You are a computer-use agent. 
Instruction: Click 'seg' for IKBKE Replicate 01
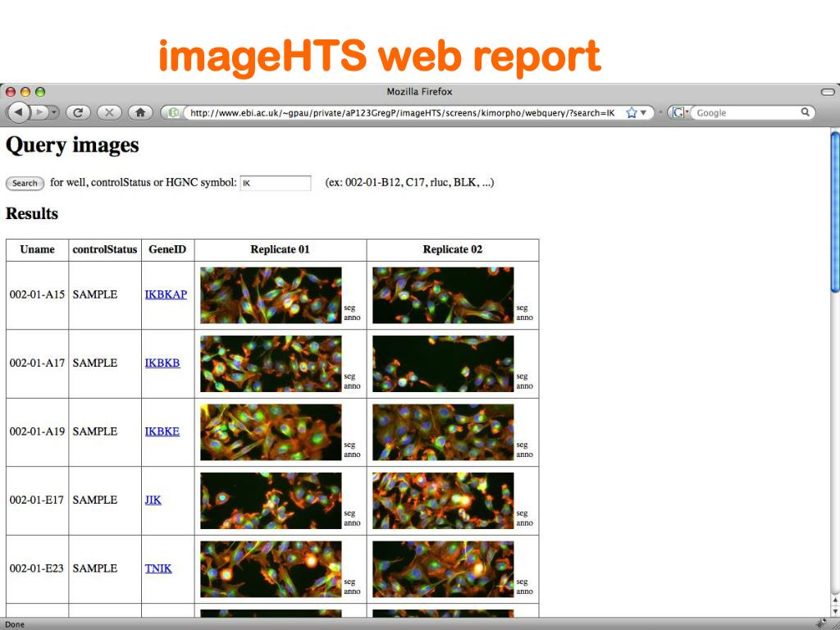[x=349, y=445]
